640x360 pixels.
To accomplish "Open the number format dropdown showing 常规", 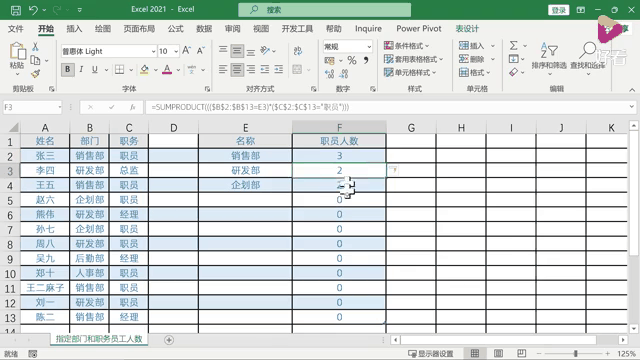I will pos(369,47).
